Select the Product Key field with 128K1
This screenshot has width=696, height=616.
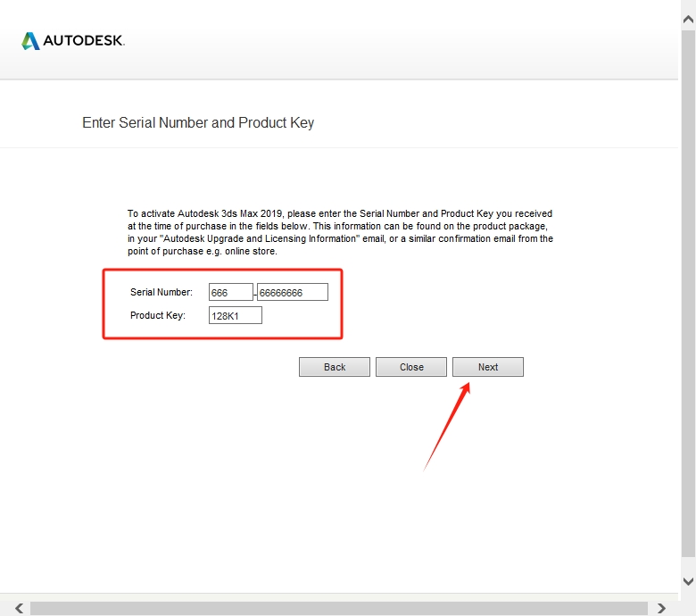tap(235, 315)
